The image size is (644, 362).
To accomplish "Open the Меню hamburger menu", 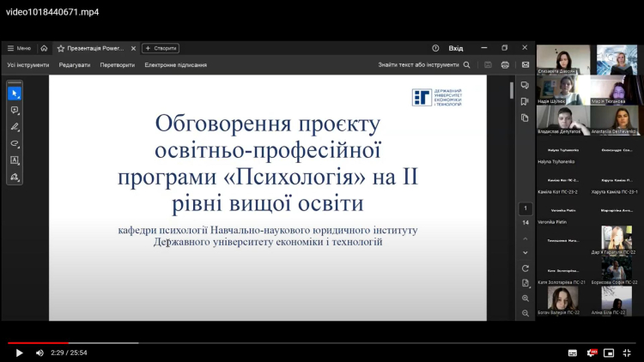I will (19, 48).
